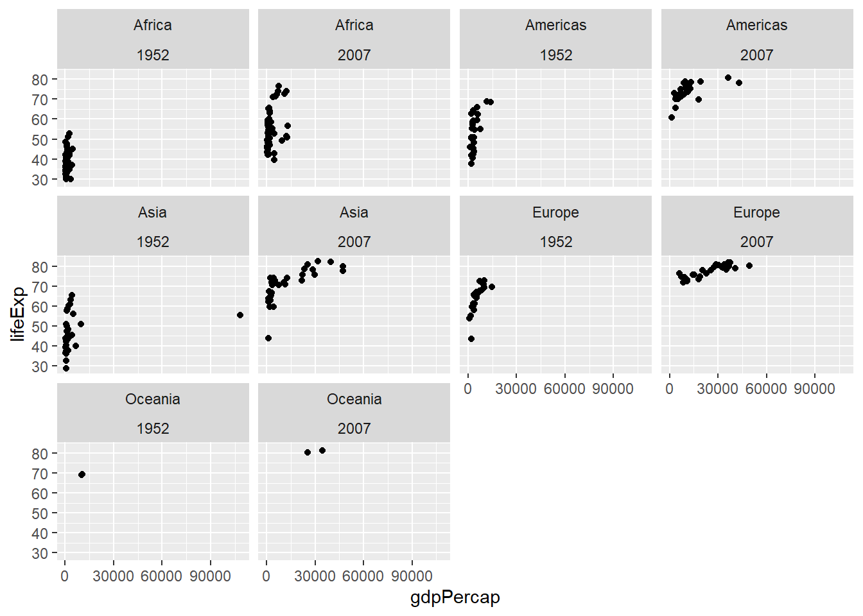The image size is (863, 616).
Task: Select the Europe 2007 panel header
Action: (756, 227)
